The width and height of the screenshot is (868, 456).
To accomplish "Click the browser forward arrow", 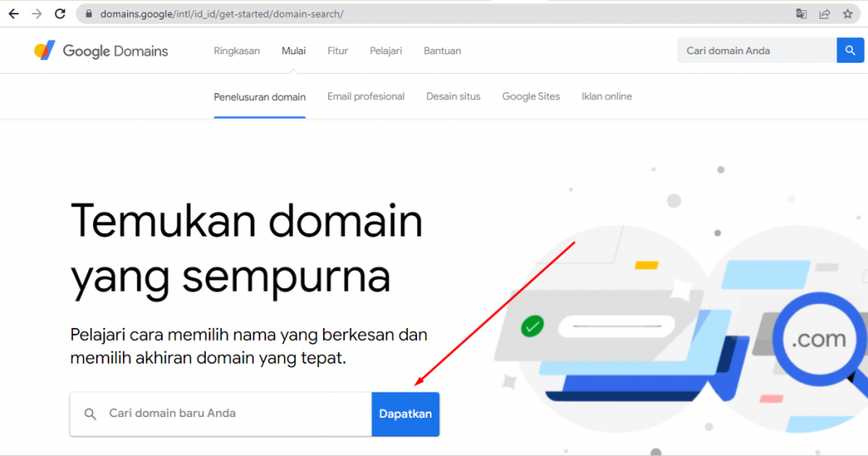I will pos(36,14).
